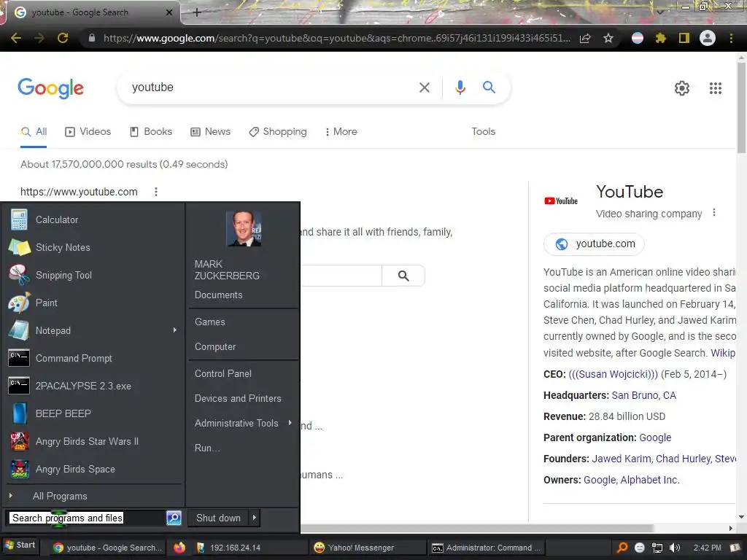The width and height of the screenshot is (747, 560).
Task: Go back to previous page
Action: click(16, 38)
